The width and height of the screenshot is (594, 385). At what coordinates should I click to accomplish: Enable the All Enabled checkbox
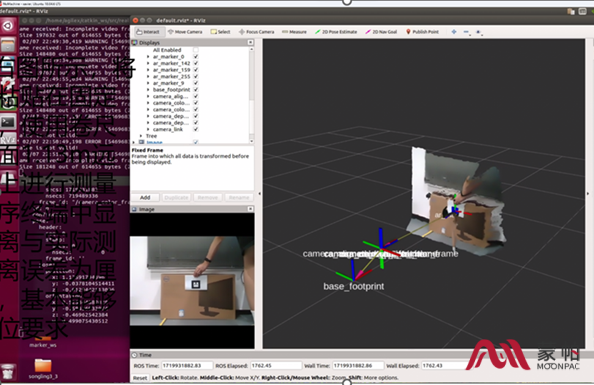pyautogui.click(x=196, y=50)
